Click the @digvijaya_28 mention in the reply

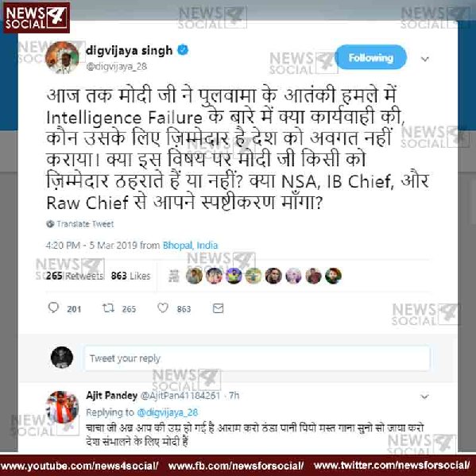pos(167,412)
